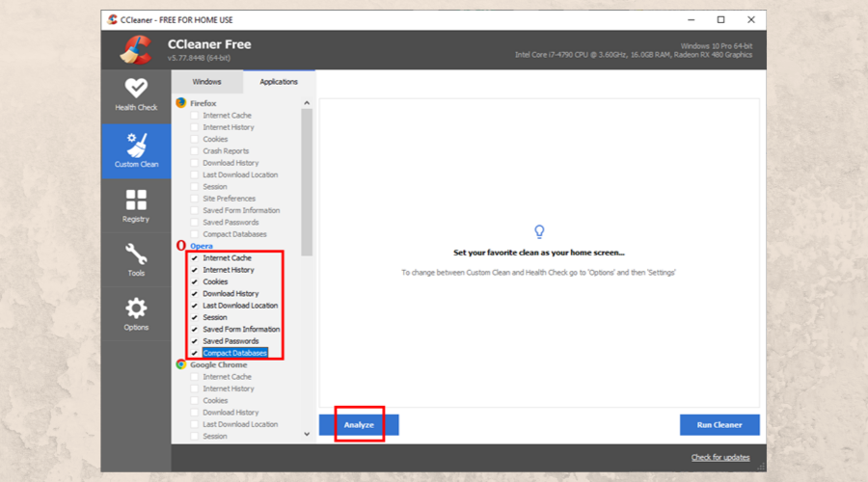
Task: Minimize the CCleaner window
Action: coord(691,20)
